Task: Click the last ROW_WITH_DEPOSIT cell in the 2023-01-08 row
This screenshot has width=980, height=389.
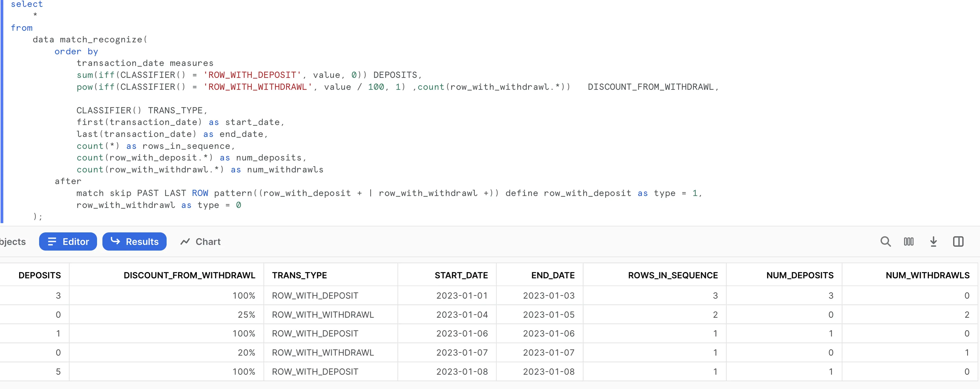Action: pyautogui.click(x=315, y=371)
